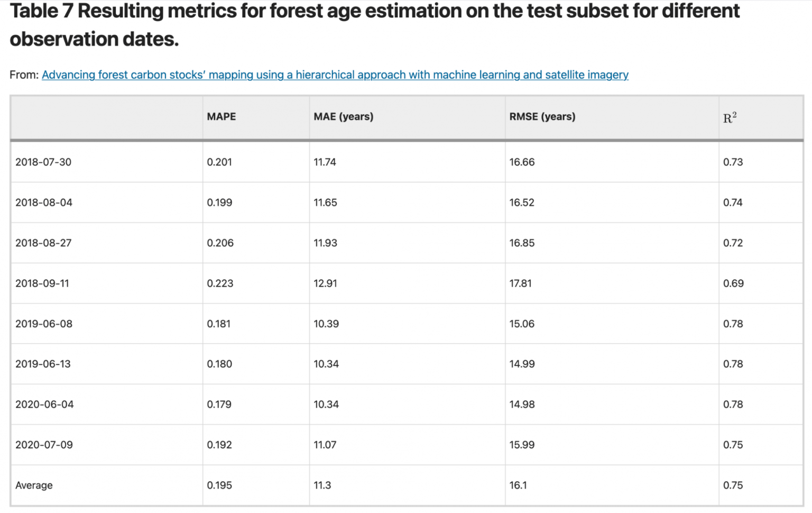Click the MAPE column header

(222, 117)
